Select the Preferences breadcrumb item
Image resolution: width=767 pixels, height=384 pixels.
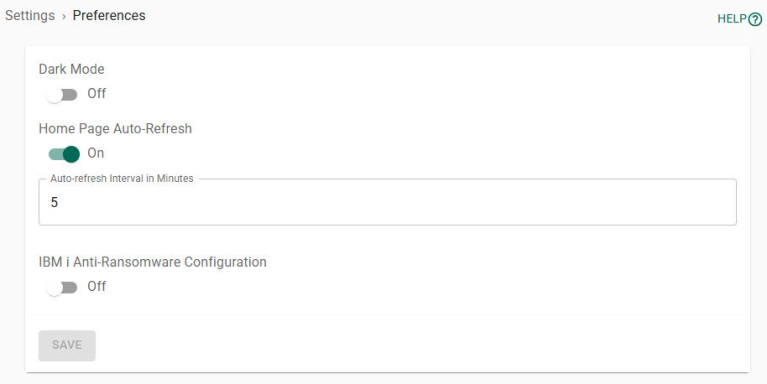[x=109, y=16]
